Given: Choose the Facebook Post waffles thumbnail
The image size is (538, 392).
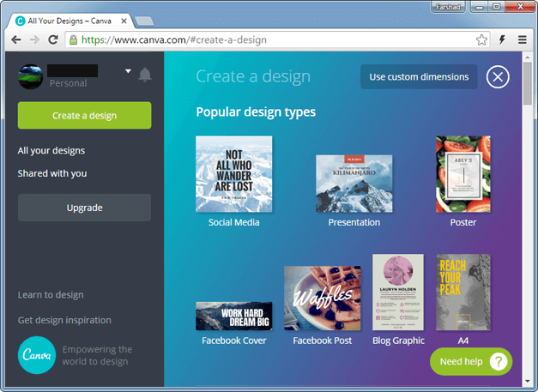Looking at the screenshot, I should point(323,299).
